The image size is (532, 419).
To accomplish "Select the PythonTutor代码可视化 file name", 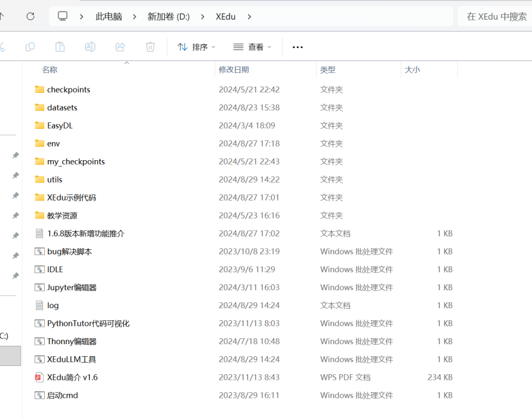I will 88,324.
